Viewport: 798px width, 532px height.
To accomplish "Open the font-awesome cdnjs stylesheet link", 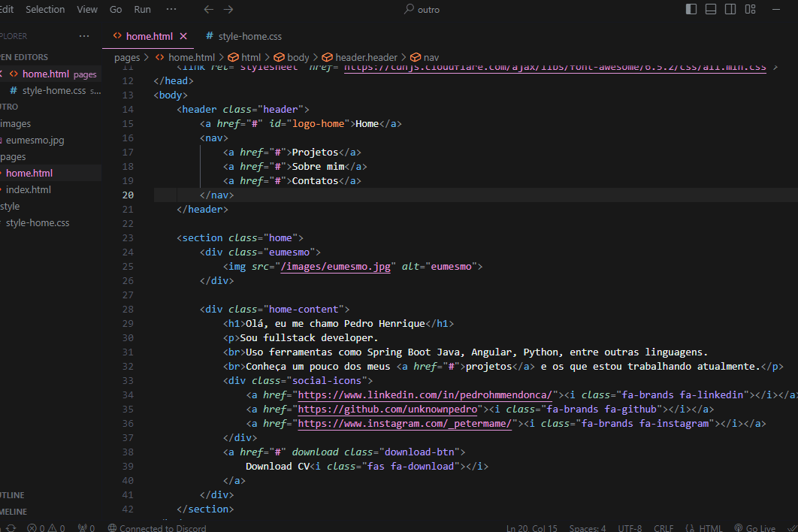I will click(555, 68).
